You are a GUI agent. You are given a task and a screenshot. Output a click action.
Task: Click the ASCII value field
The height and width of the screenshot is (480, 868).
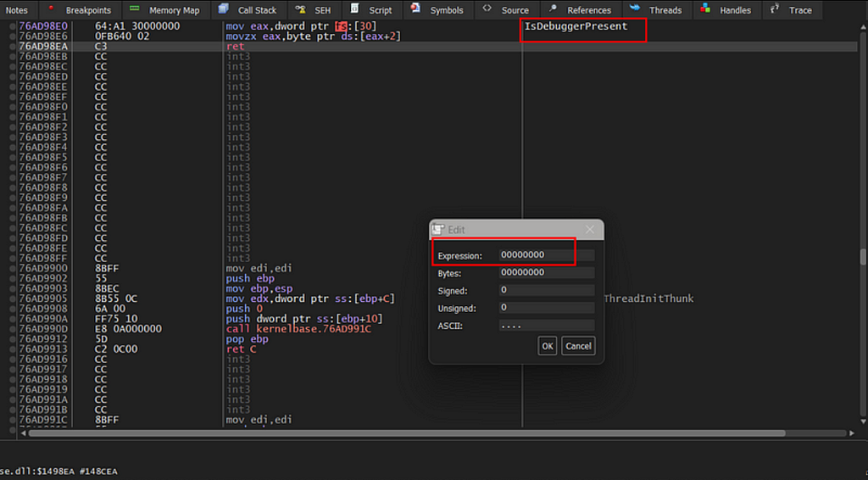[547, 326]
